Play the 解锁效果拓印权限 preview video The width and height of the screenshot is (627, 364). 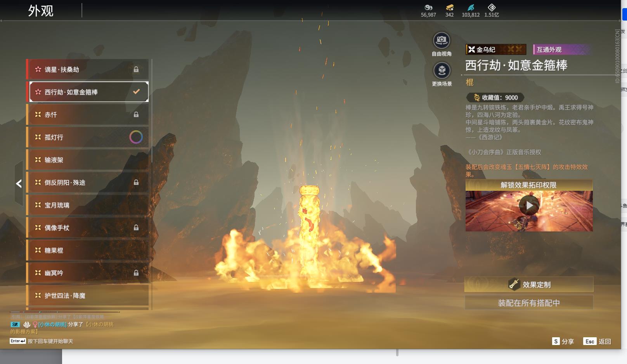529,205
